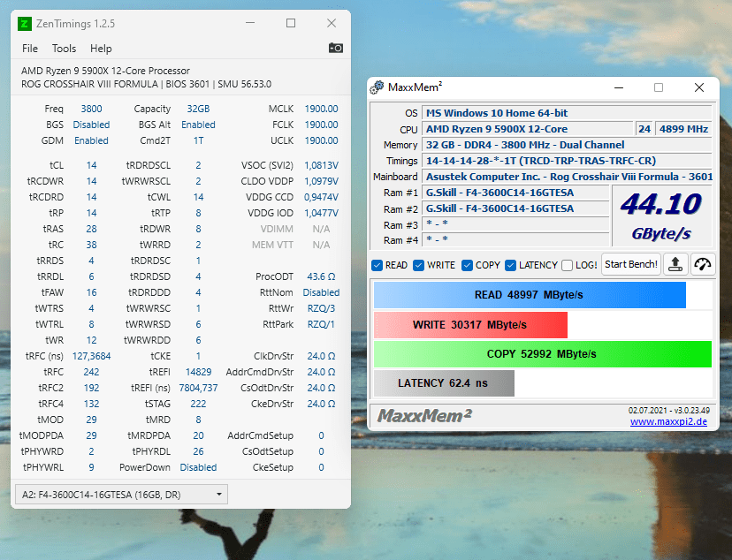Screen dimensions: 732x560
Task: Click the COPY 52992 MByte/s bar
Action: (543, 354)
